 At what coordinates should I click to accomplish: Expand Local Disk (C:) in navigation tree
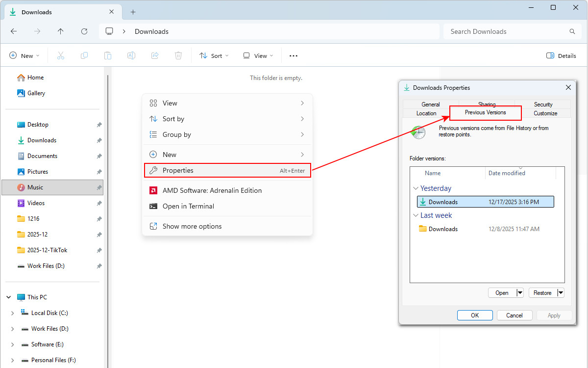coord(13,313)
